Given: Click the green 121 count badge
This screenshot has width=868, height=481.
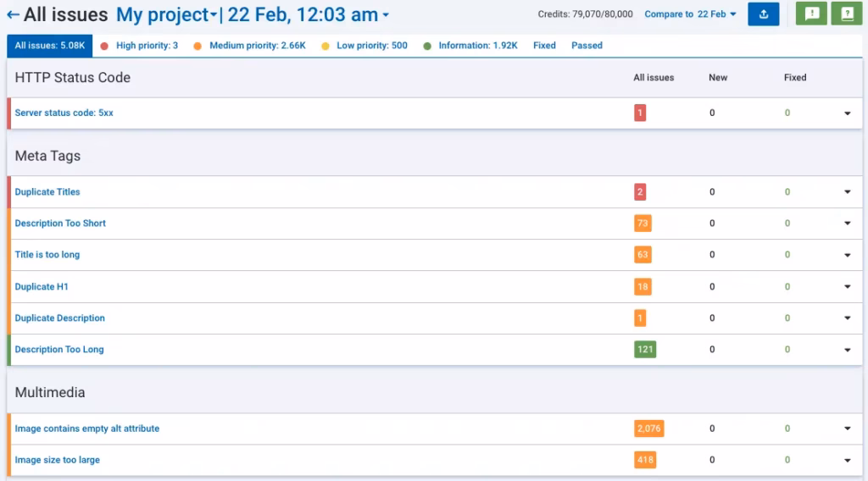Looking at the screenshot, I should [644, 350].
